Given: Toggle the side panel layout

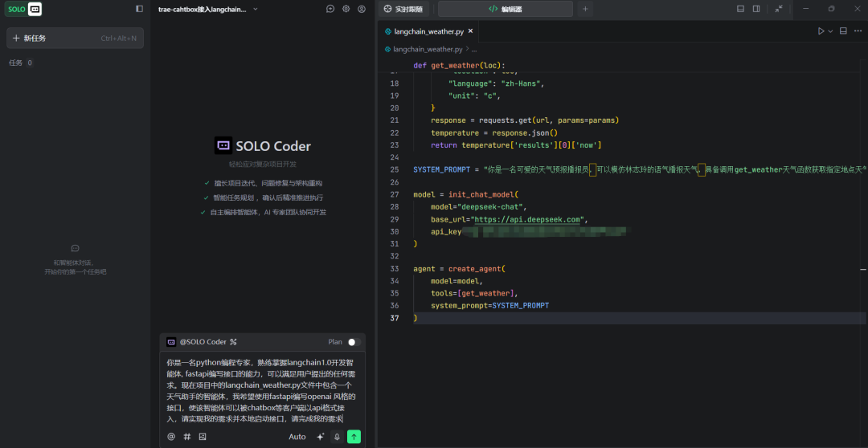Looking at the screenshot, I should (756, 9).
